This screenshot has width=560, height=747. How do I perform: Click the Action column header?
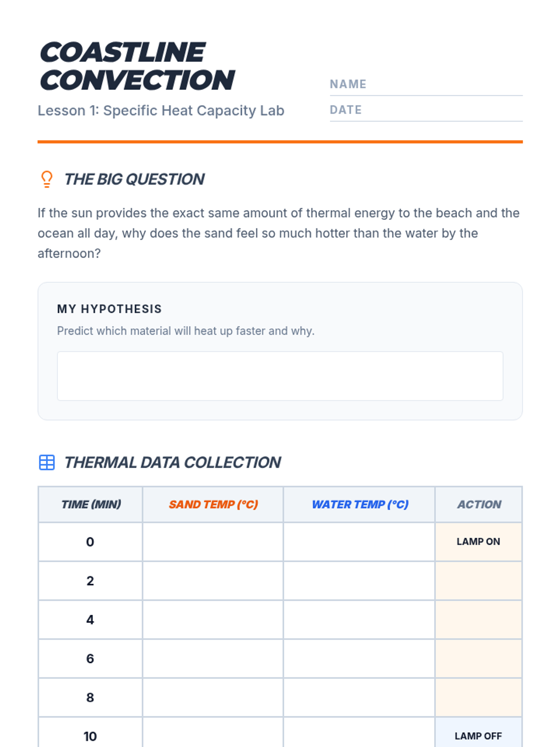[x=479, y=504]
